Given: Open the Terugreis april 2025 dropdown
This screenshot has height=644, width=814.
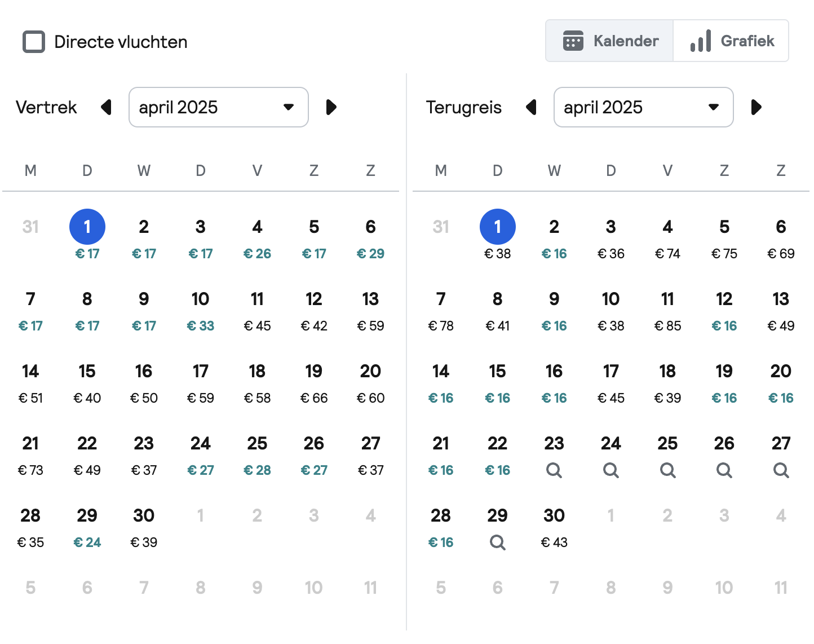Looking at the screenshot, I should tap(643, 107).
